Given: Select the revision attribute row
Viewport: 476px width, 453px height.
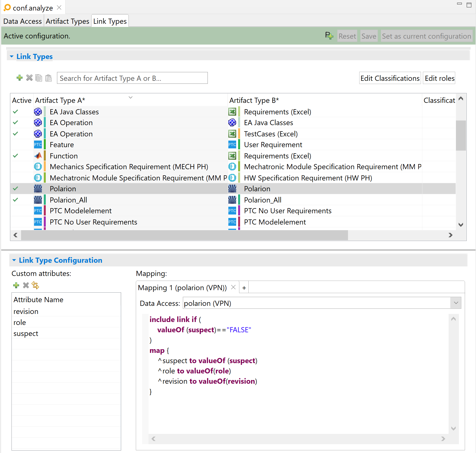Looking at the screenshot, I should [x=66, y=311].
